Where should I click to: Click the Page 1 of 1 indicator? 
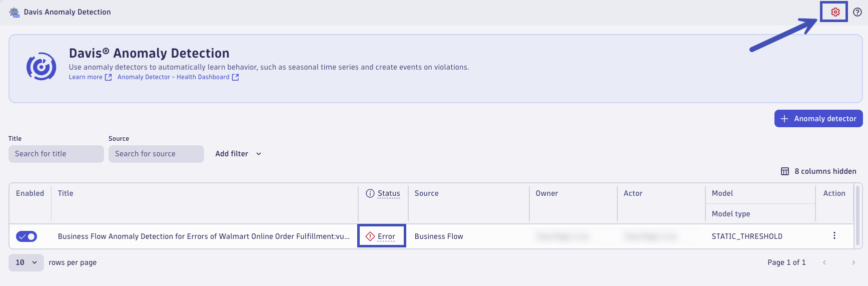tap(786, 262)
